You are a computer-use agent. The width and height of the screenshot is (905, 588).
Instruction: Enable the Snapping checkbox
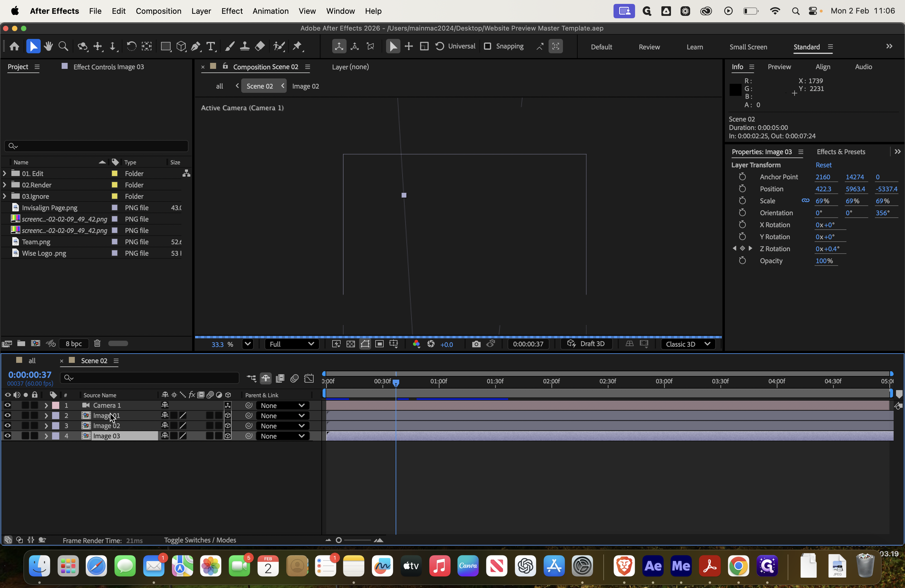click(x=487, y=46)
